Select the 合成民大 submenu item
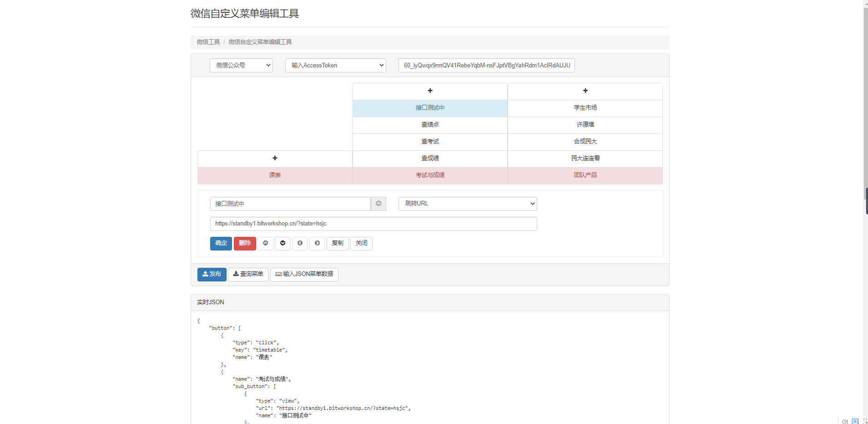Image resolution: width=868 pixels, height=424 pixels. pyautogui.click(x=585, y=142)
